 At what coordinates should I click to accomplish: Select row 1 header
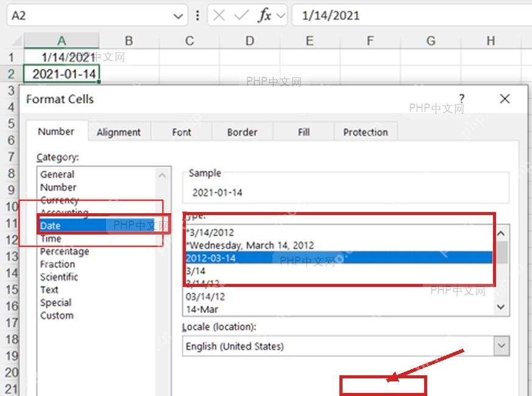11,57
